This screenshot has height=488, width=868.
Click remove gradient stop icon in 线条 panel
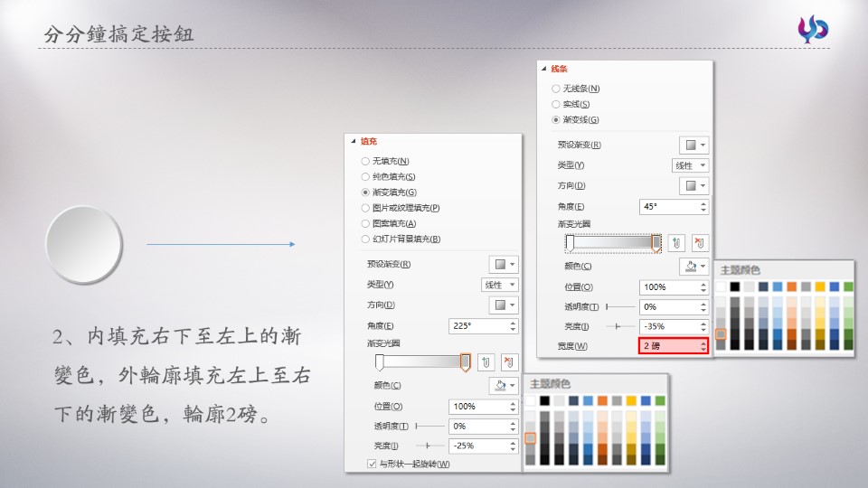click(700, 243)
